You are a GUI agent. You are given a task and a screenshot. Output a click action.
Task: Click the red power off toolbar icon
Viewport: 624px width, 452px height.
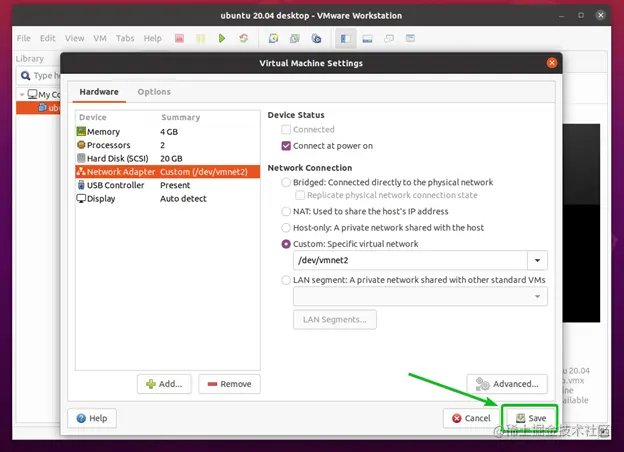tap(179, 38)
